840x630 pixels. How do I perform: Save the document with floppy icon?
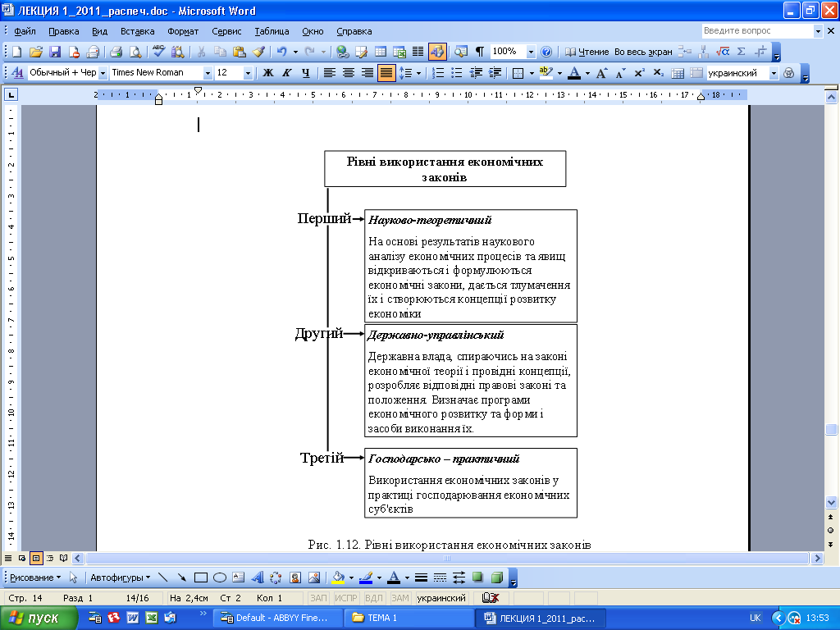55,52
